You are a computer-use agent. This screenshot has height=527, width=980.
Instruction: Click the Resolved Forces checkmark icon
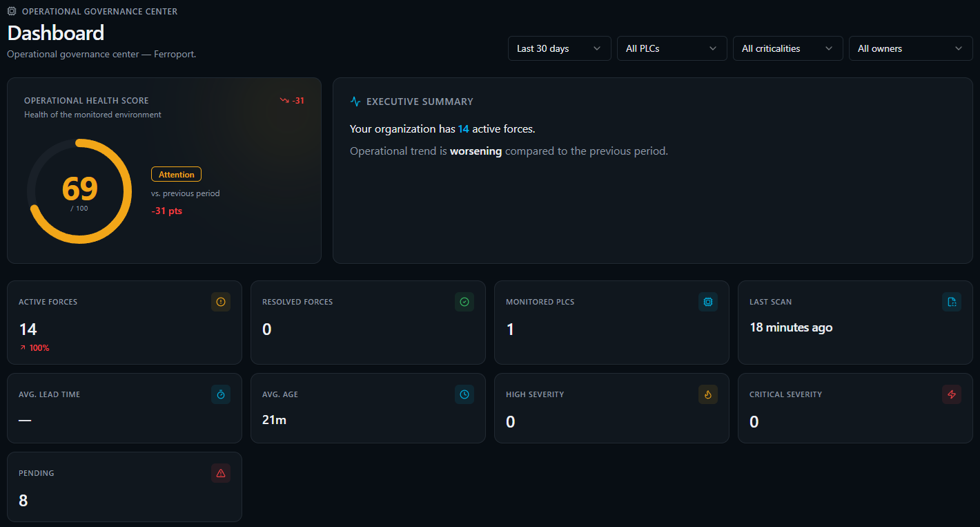[x=464, y=302]
